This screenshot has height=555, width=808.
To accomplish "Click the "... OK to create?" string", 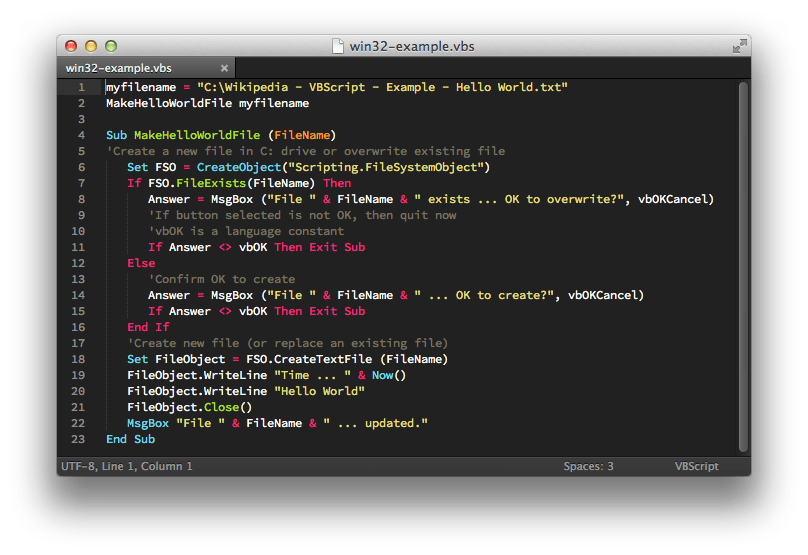I will coord(484,295).
